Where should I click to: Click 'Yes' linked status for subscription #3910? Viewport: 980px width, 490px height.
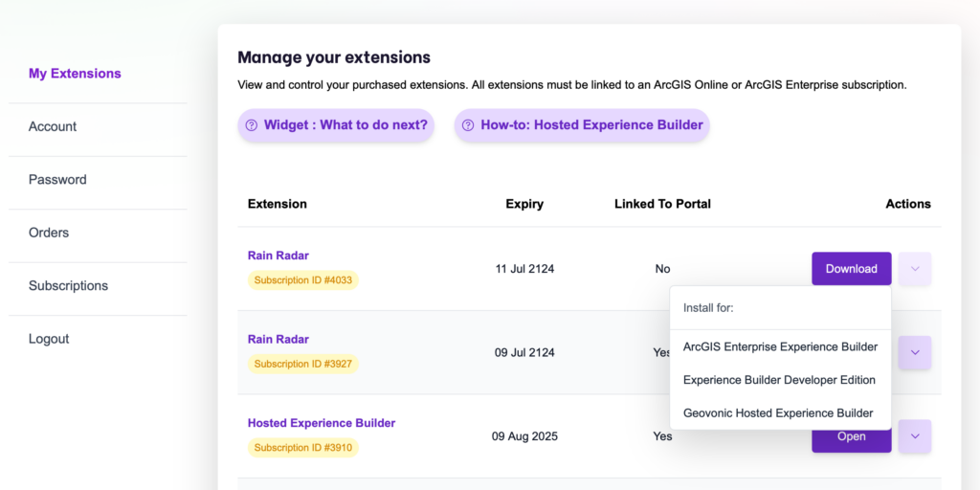[x=662, y=436]
